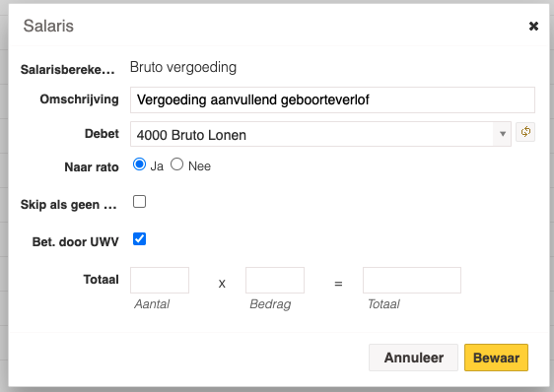Click into the Bedrag input box

tap(275, 281)
